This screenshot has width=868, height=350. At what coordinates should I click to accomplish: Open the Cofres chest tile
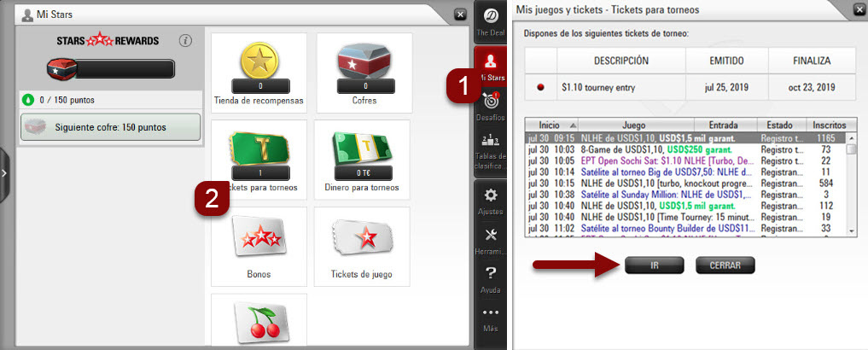[x=364, y=73]
